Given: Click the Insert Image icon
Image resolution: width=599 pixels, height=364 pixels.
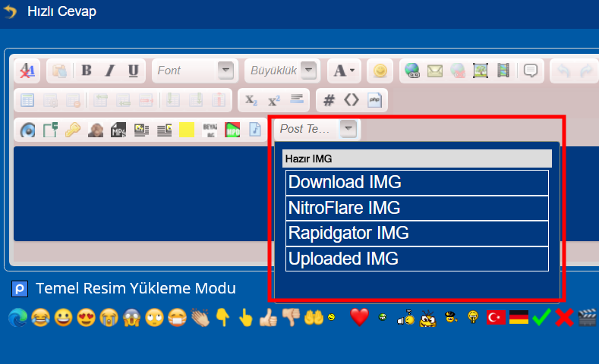Looking at the screenshot, I should point(481,71).
